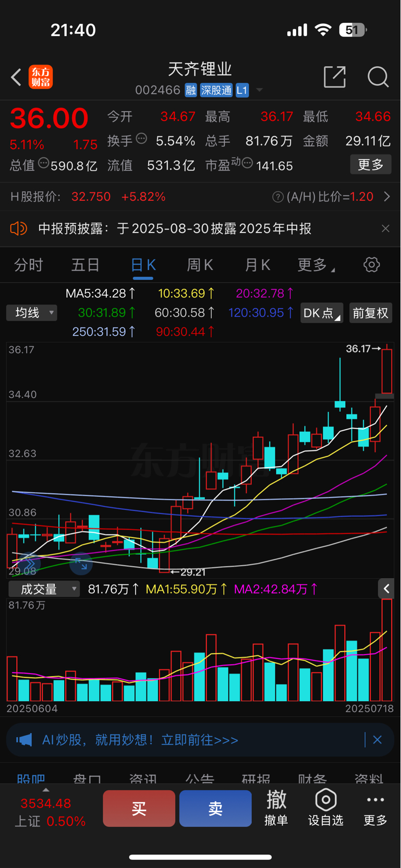Screen dimensions: 401x868
Task: Tap the 深股通 badge
Action: [x=216, y=90]
